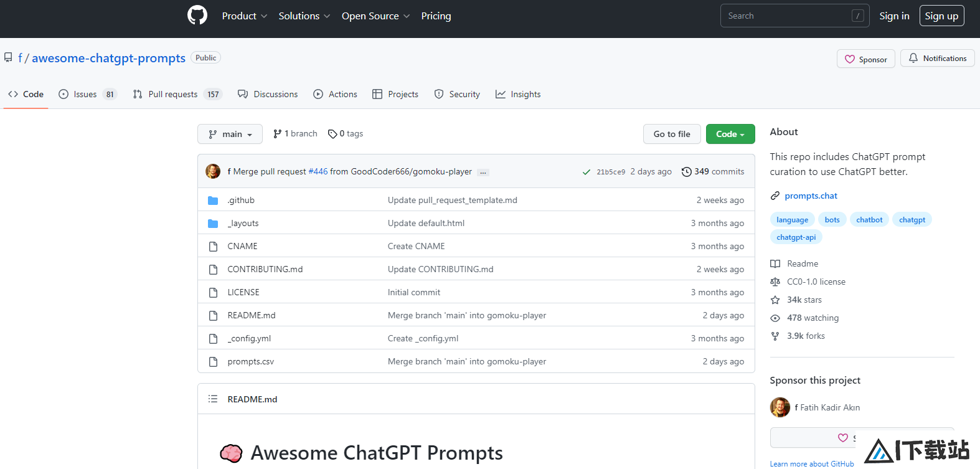Click the CNAME file icon

[x=213, y=247]
